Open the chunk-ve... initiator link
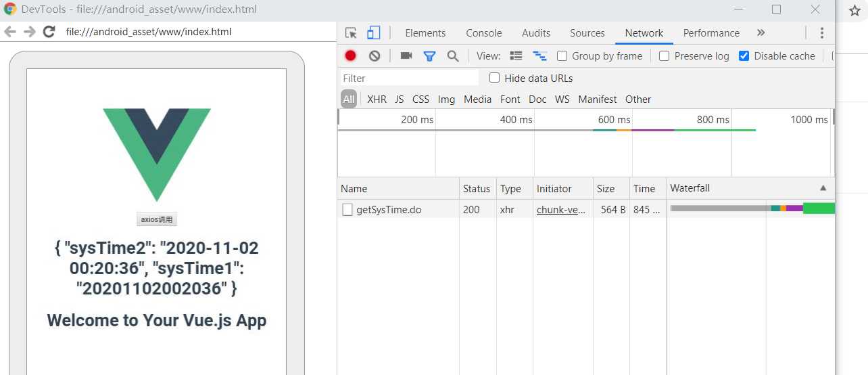This screenshot has width=868, height=375. pyautogui.click(x=561, y=210)
